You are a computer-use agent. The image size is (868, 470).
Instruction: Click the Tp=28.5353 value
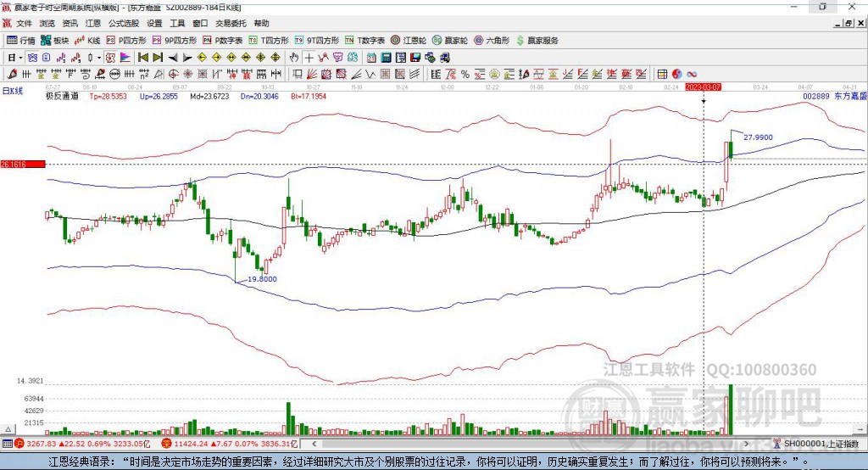[108, 96]
